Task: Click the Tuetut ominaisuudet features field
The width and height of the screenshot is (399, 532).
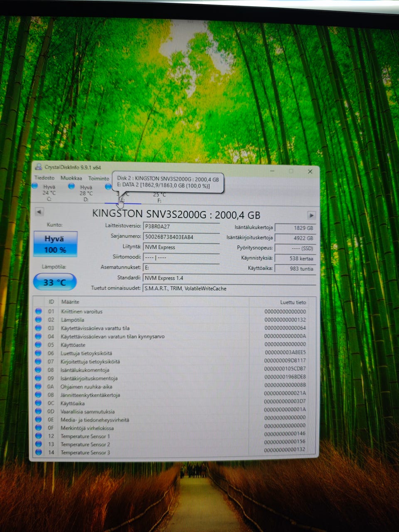Action: coord(229,288)
